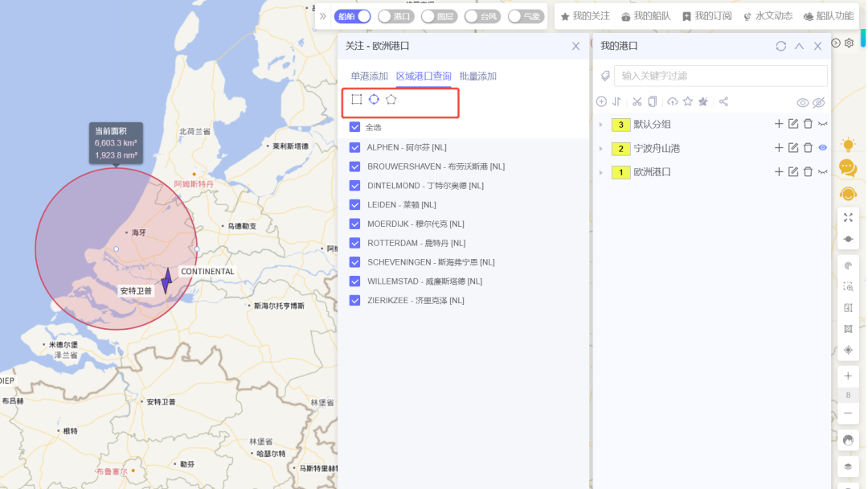Collapse the 我的港口 panel with up chevron
The image size is (868, 489).
[799, 47]
